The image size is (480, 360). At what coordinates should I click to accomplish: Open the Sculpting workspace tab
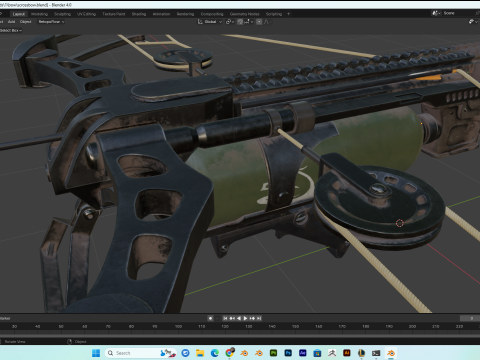tap(62, 14)
